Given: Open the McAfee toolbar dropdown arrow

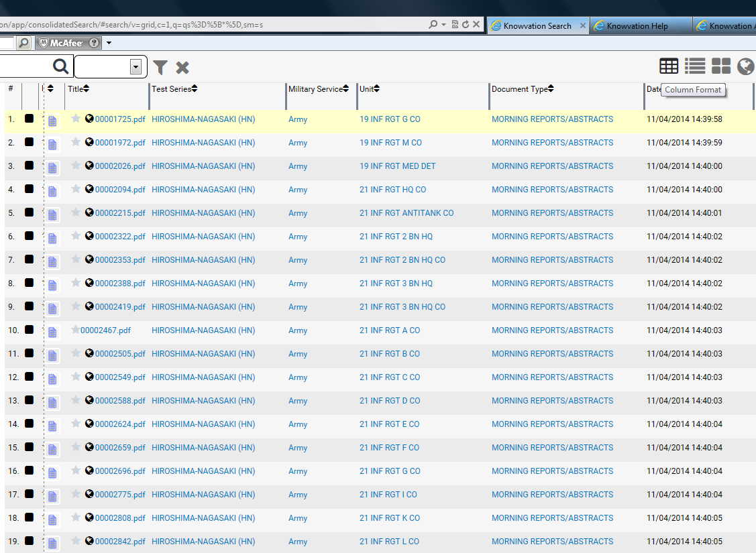Looking at the screenshot, I should (x=109, y=43).
